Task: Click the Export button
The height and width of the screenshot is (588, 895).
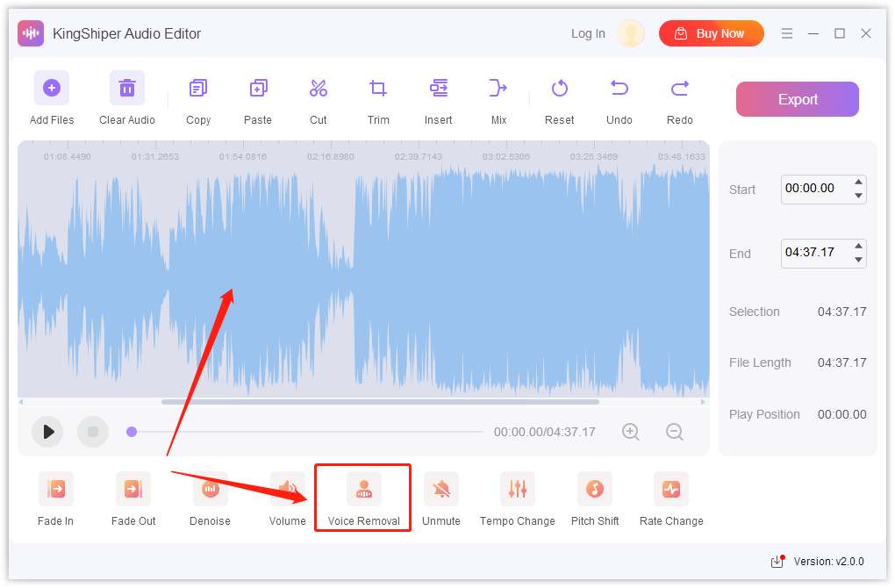Action: (798, 99)
